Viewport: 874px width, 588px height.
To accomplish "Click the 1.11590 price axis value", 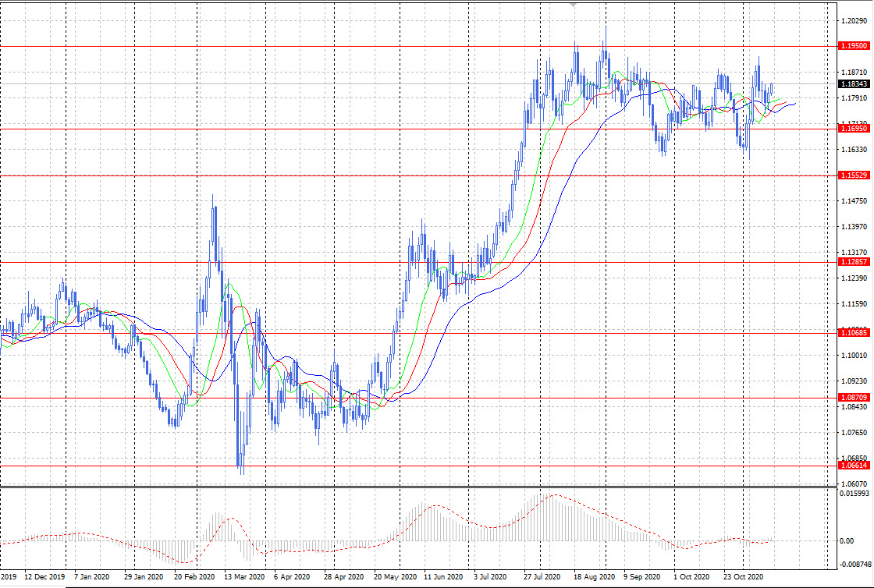I will [x=855, y=304].
